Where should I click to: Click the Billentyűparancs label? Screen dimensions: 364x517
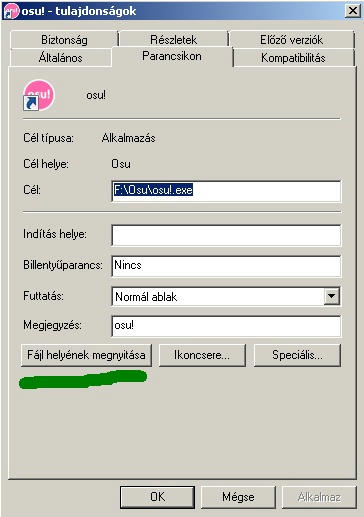point(63,265)
